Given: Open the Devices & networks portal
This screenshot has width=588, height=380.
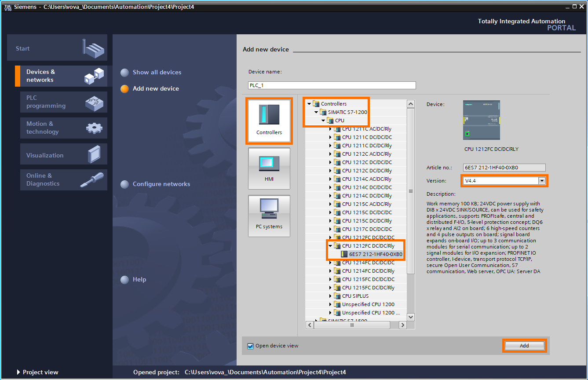Looking at the screenshot, I should click(61, 76).
